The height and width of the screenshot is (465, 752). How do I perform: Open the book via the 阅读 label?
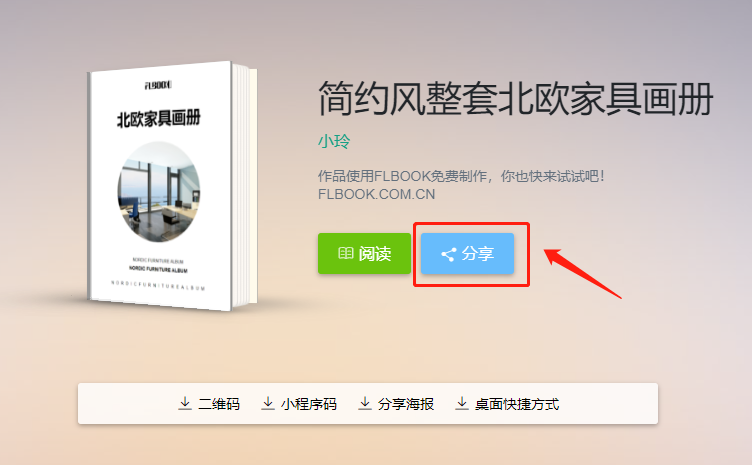pyautogui.click(x=375, y=254)
